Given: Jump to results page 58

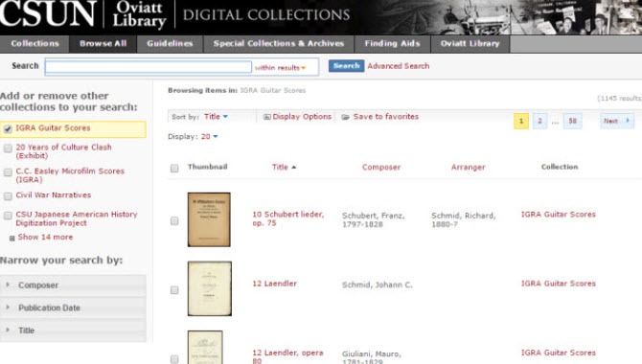Looking at the screenshot, I should pyautogui.click(x=572, y=121).
